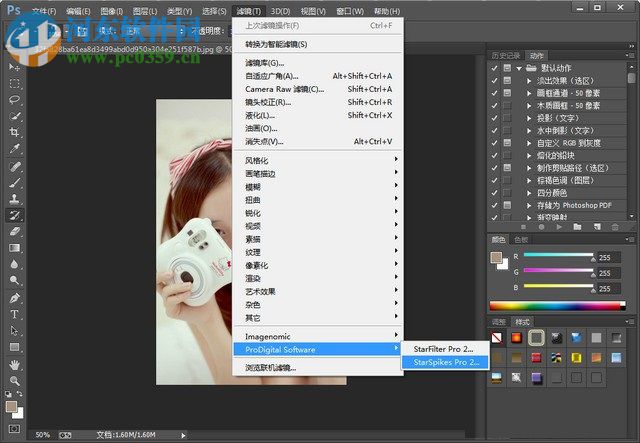
Task: Delete action trash icon
Action: pos(615,227)
